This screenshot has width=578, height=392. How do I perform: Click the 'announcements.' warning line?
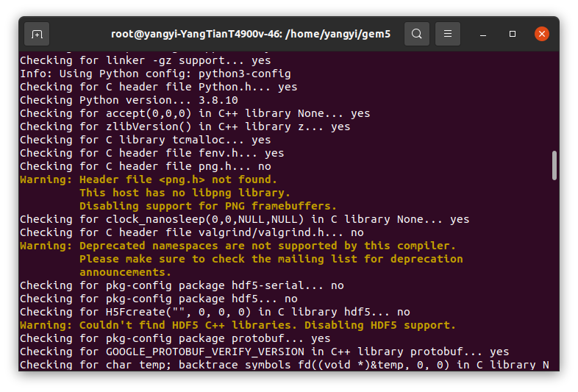tap(125, 273)
